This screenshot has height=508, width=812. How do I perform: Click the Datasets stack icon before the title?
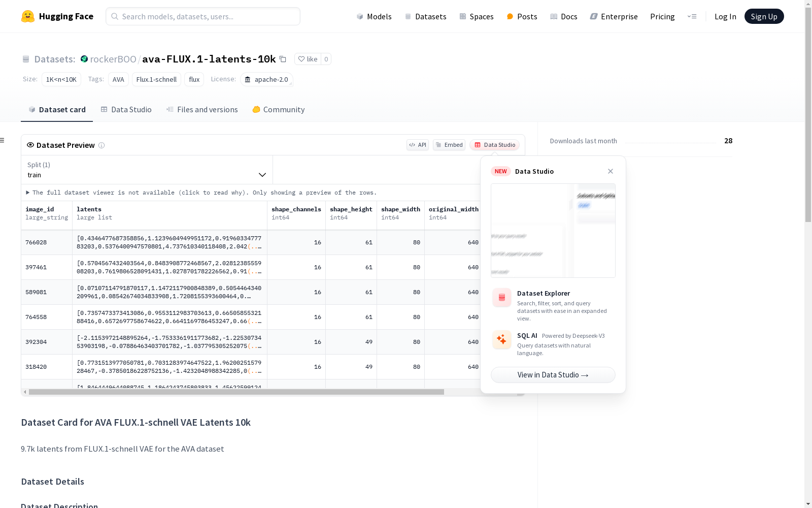click(26, 59)
